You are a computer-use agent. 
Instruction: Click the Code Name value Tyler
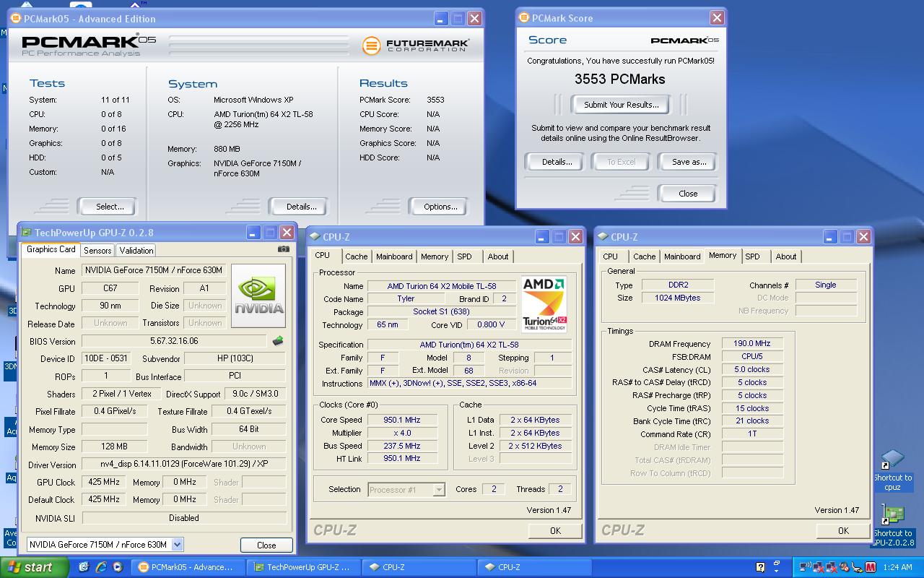(406, 298)
